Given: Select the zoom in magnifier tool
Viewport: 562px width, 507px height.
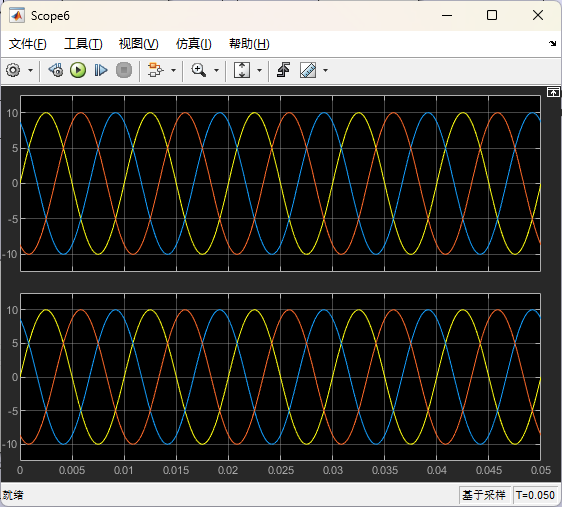Looking at the screenshot, I should click(199, 70).
